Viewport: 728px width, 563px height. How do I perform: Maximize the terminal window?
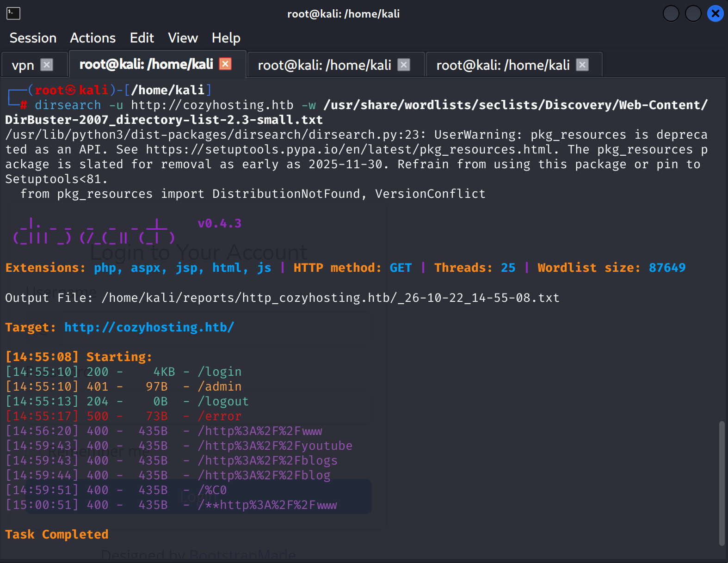[693, 13]
